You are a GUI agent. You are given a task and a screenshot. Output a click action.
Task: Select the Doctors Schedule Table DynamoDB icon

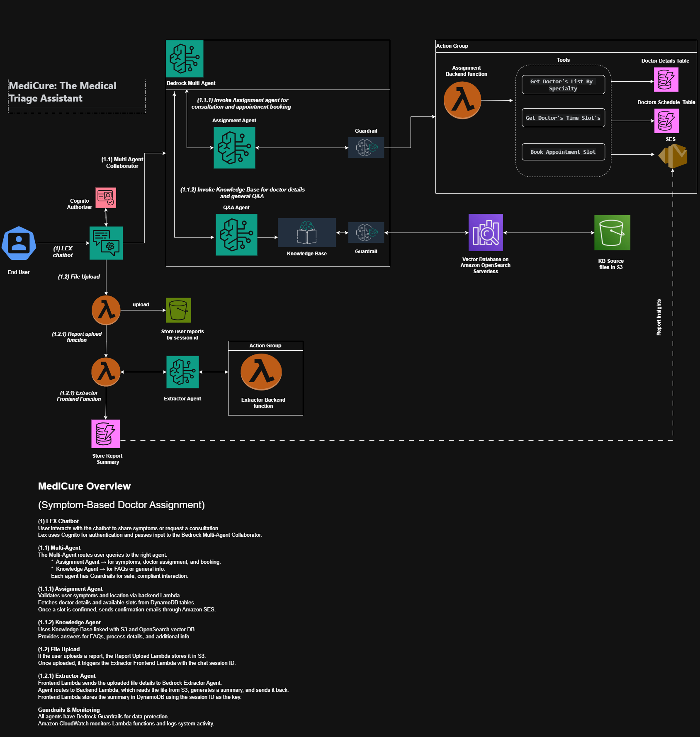[x=666, y=121]
